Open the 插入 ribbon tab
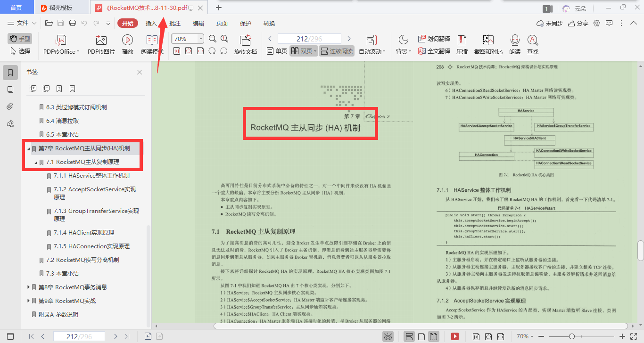Screen dimensions: 644x343 pyautogui.click(x=151, y=23)
